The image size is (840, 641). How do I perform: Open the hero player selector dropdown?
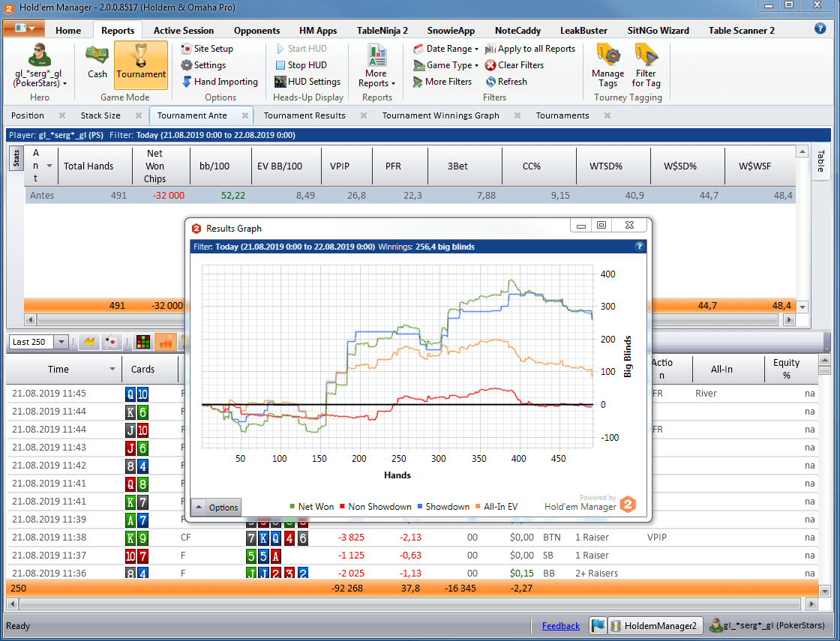[x=40, y=66]
